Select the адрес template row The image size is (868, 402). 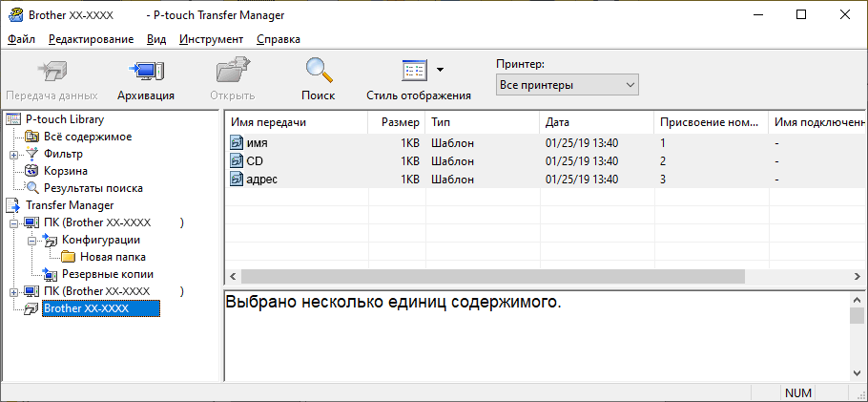[546, 180]
